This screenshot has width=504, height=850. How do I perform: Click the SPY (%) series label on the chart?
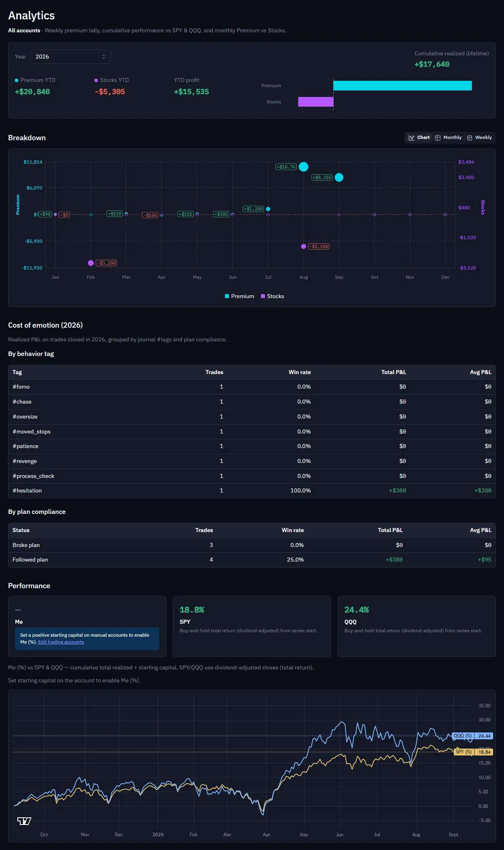click(x=464, y=752)
